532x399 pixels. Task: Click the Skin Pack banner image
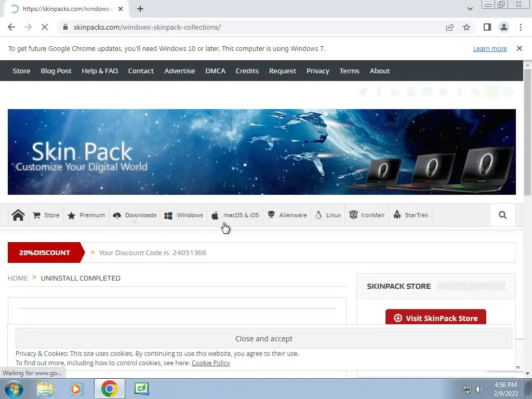[x=262, y=152]
